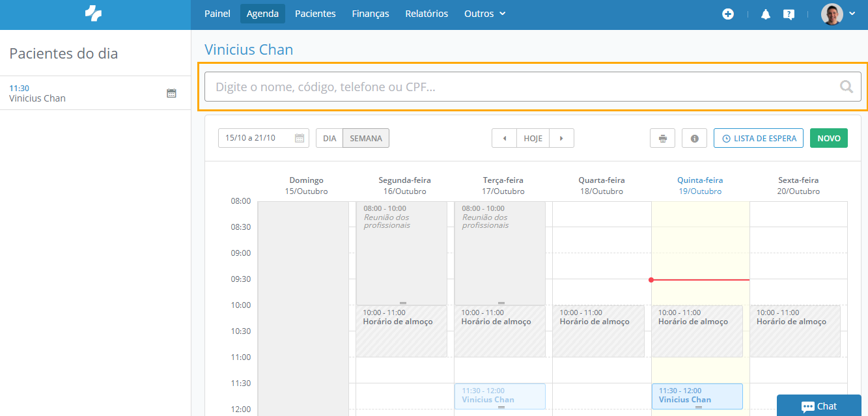Image resolution: width=868 pixels, height=416 pixels.
Task: Click the info icon button
Action: click(x=695, y=138)
